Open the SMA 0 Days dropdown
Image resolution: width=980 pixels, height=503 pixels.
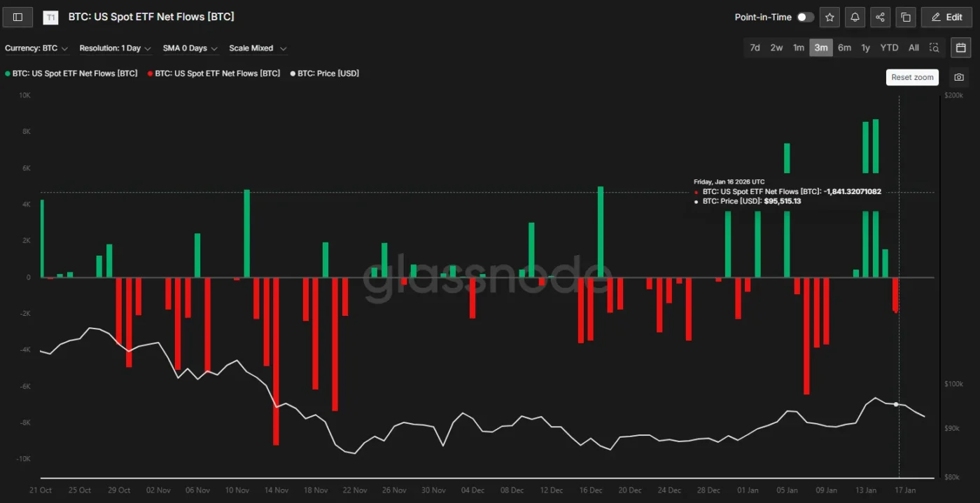tap(190, 48)
